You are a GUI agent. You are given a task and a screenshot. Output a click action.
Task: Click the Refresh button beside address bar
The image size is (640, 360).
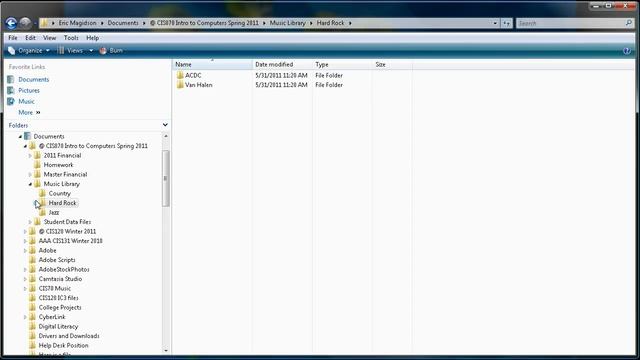click(x=506, y=23)
